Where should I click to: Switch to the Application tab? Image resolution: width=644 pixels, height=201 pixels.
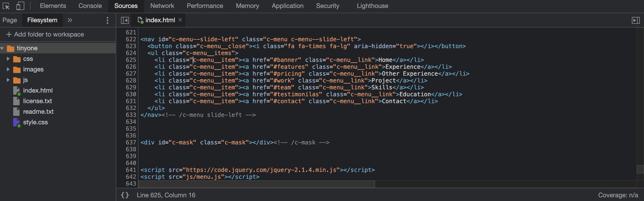point(288,6)
